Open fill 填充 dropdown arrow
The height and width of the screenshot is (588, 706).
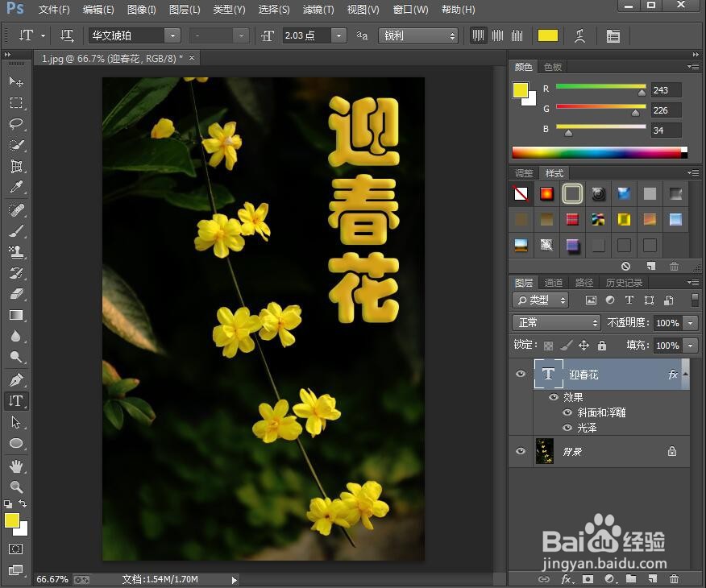tap(690, 346)
